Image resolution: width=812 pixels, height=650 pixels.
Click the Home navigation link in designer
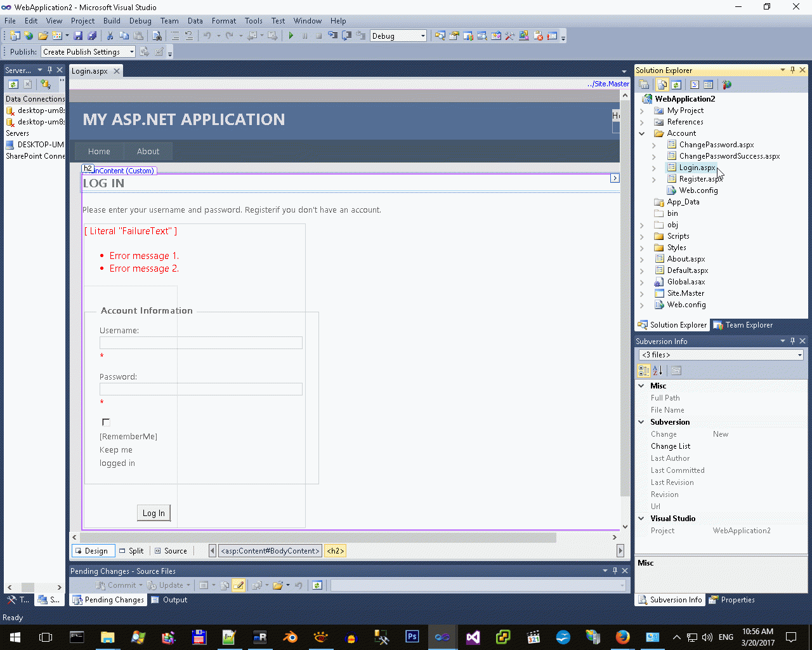click(x=99, y=152)
